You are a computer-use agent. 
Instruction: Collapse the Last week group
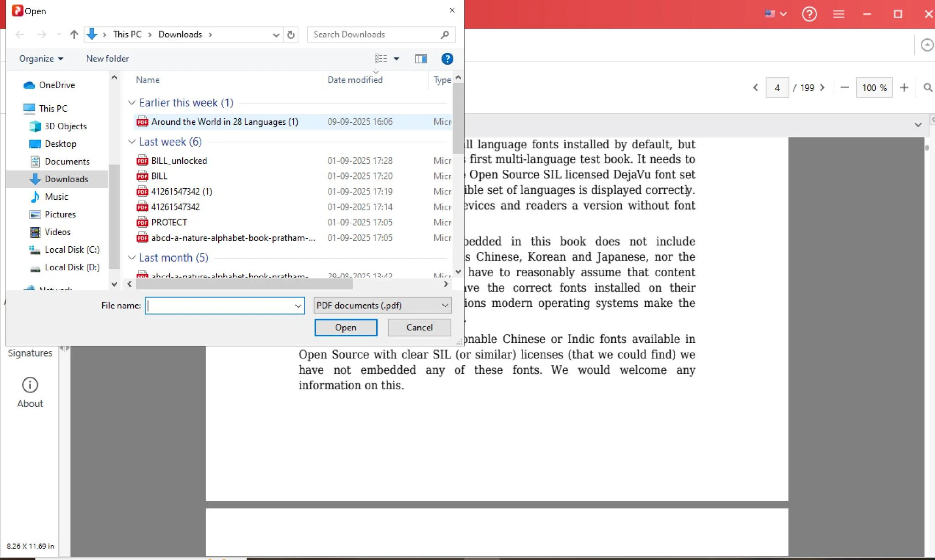click(131, 141)
